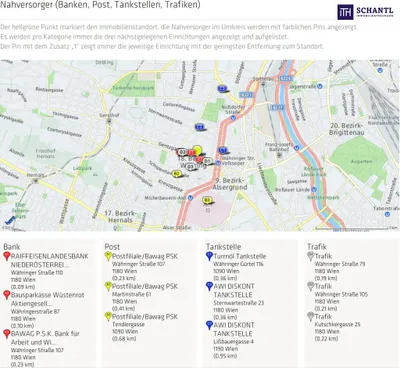Click the address 'Währinger Straße 110'
400x368 pixels.
pos(37,273)
